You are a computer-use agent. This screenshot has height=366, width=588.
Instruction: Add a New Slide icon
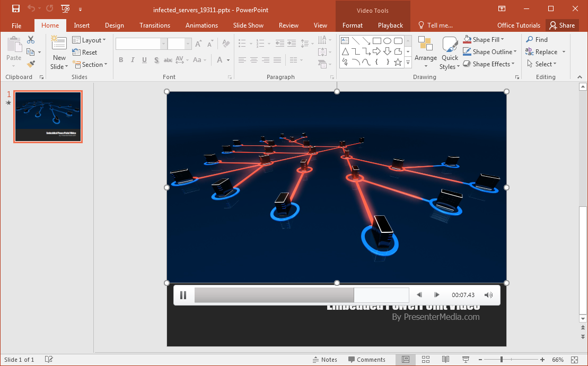pos(59,43)
